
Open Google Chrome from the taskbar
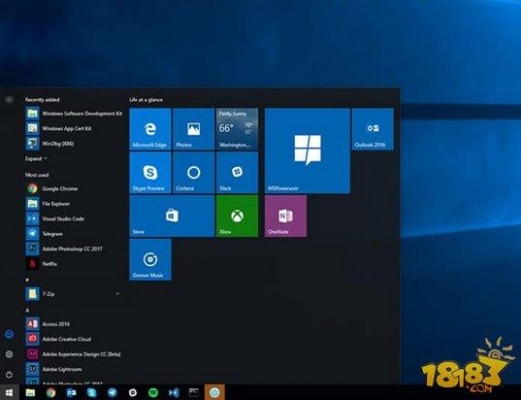(51, 392)
